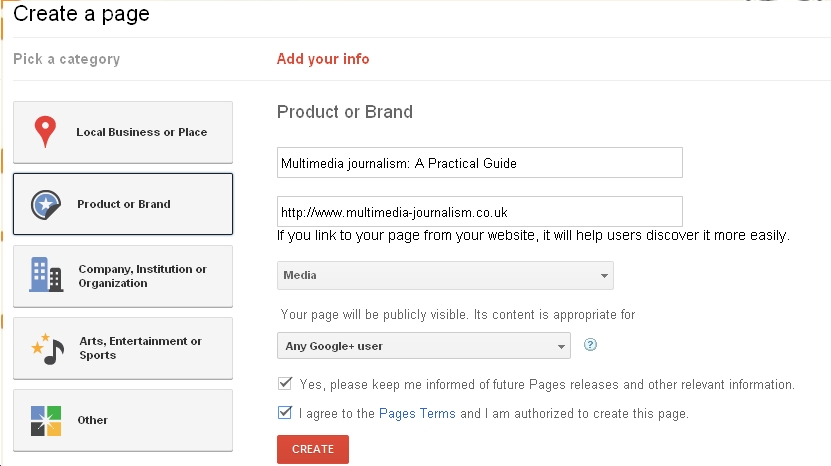Pick the Other category label
The image size is (831, 466).
point(93,420)
